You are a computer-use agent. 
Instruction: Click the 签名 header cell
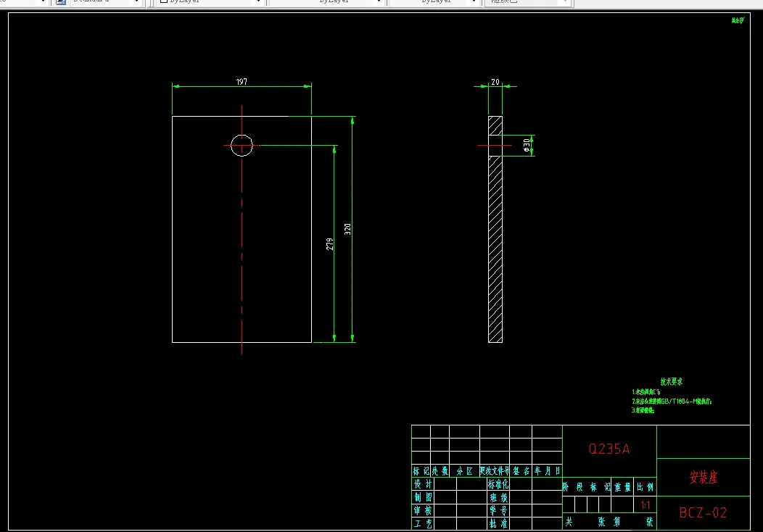(521, 470)
